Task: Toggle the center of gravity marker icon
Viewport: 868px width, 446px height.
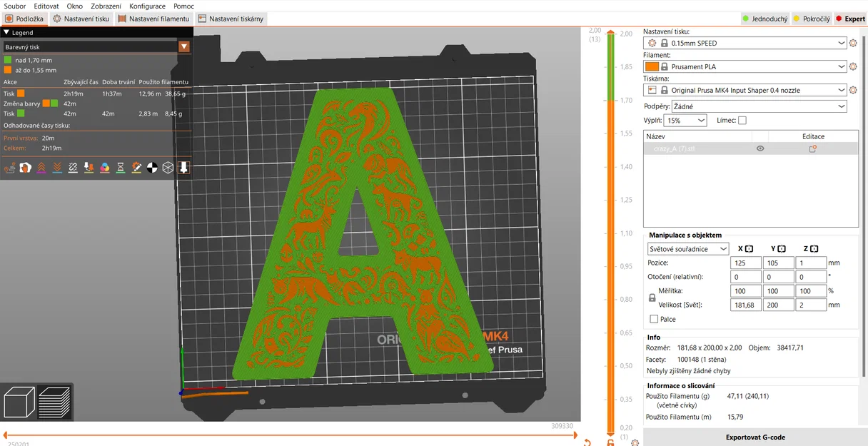Action: click(x=152, y=168)
